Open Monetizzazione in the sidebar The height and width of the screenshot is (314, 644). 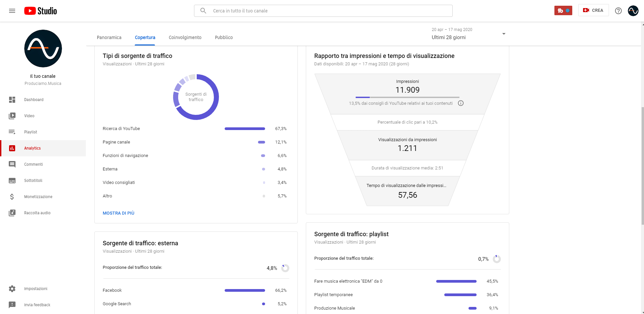(43, 197)
